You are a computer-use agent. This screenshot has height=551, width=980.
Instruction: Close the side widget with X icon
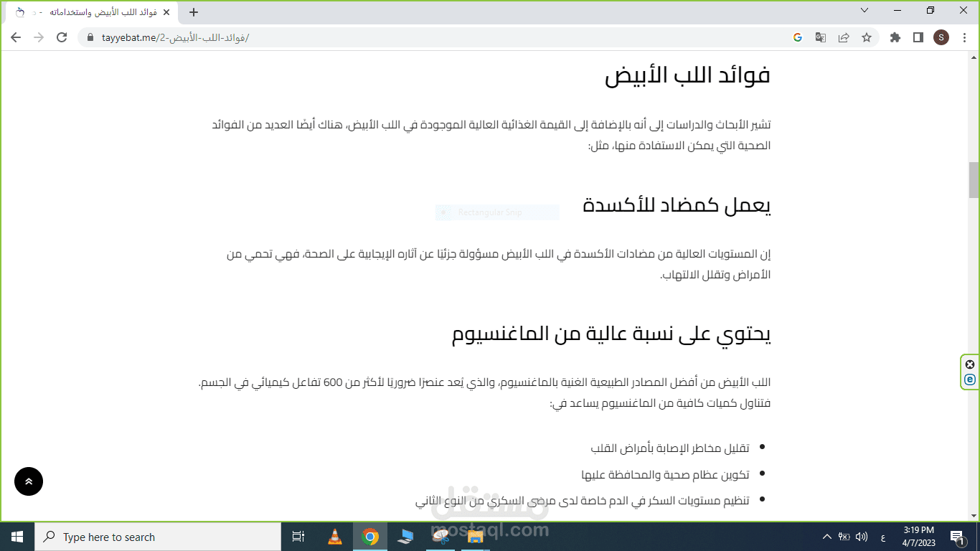[970, 364]
